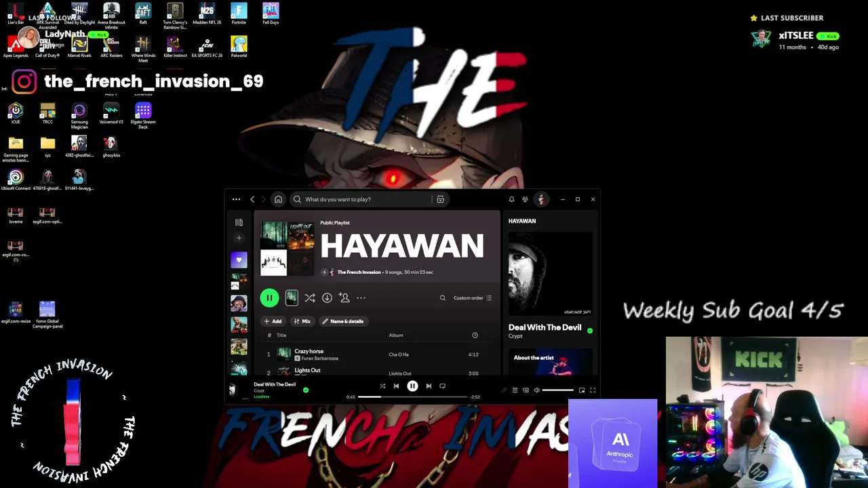Download the HAYAWAN playlist
The height and width of the screenshot is (488, 868).
(x=327, y=298)
